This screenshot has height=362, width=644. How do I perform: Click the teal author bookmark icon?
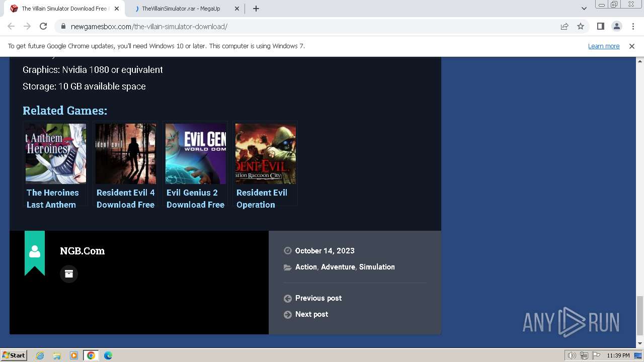click(35, 253)
